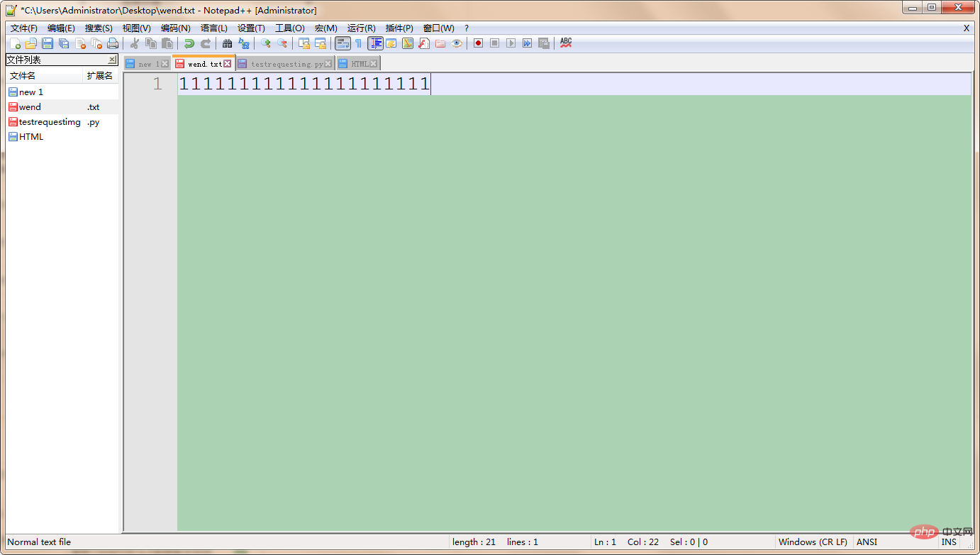Screen dimensions: 980x555
Task: Click the Playback macro icon
Action: (511, 43)
